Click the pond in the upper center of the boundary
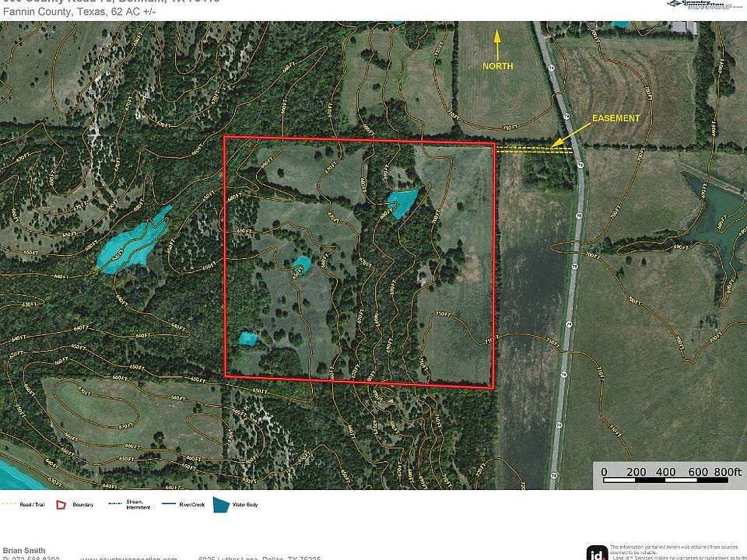The width and height of the screenshot is (747, 560). (402, 203)
